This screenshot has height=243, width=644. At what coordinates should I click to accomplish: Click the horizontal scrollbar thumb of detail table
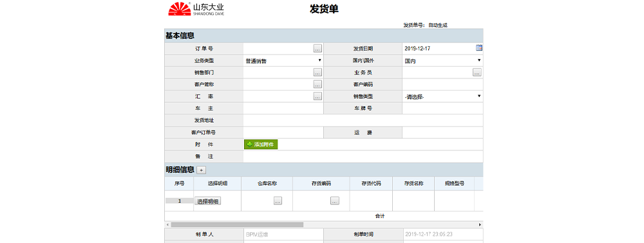pos(237,224)
